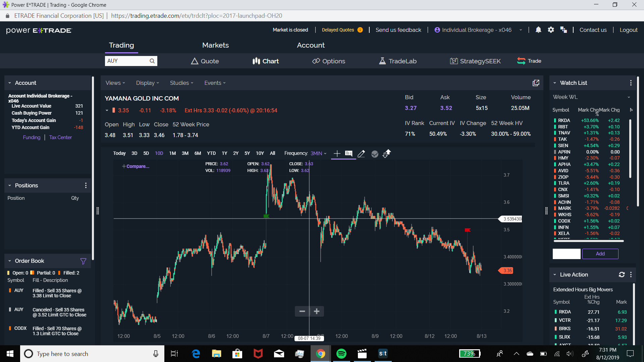This screenshot has height=362, width=644.
Task: Collapse the Account panel
Action: (x=10, y=83)
